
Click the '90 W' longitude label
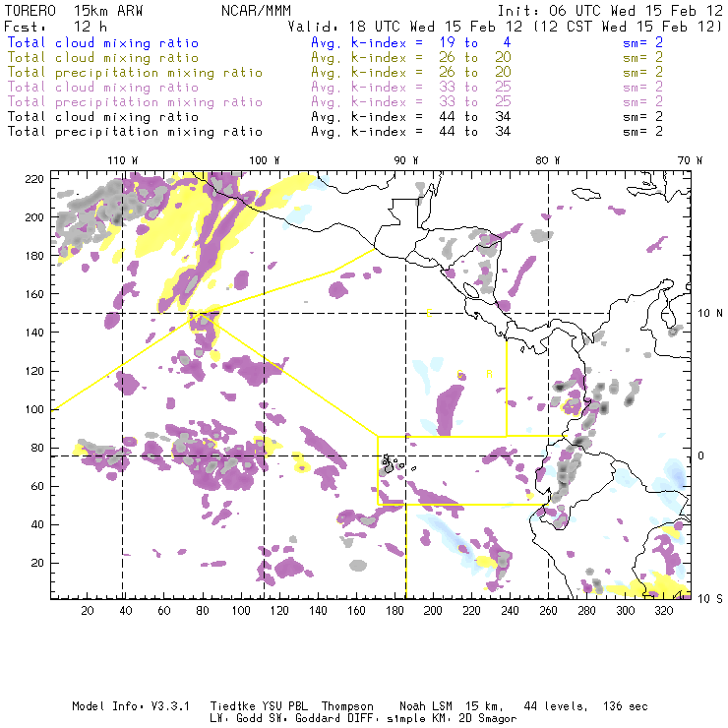pos(406,160)
